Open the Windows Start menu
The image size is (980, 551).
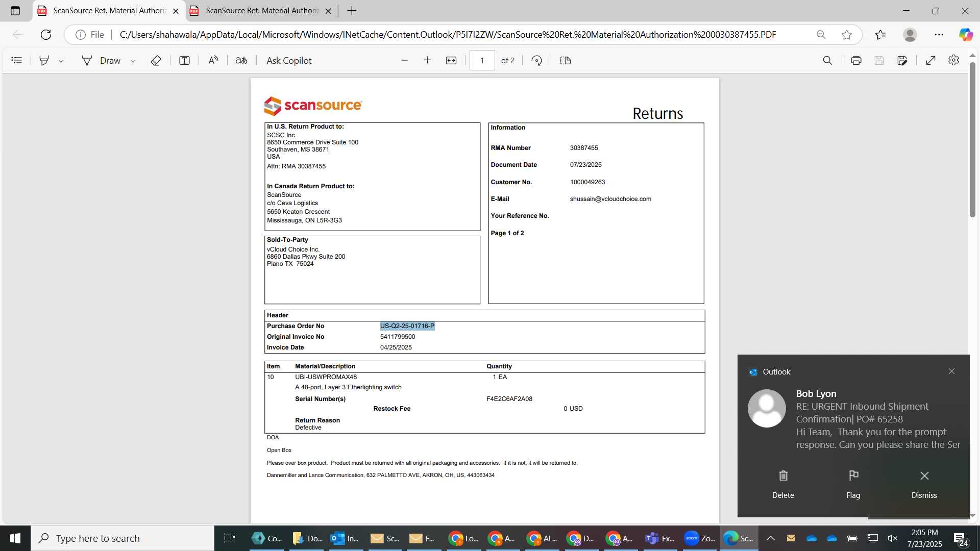coord(15,538)
